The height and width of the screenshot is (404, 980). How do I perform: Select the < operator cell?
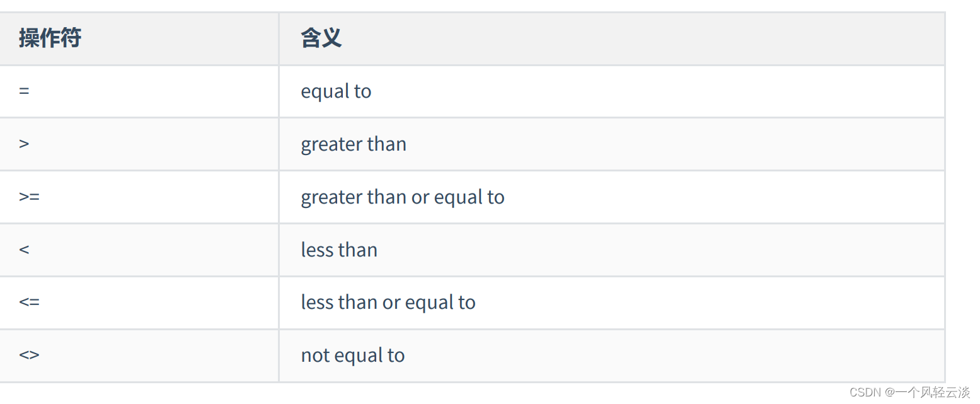pos(139,250)
